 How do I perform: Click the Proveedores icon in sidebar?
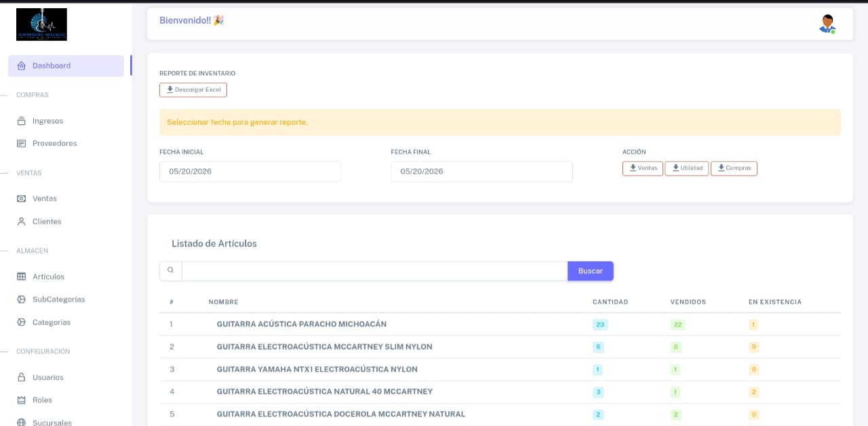(21, 144)
